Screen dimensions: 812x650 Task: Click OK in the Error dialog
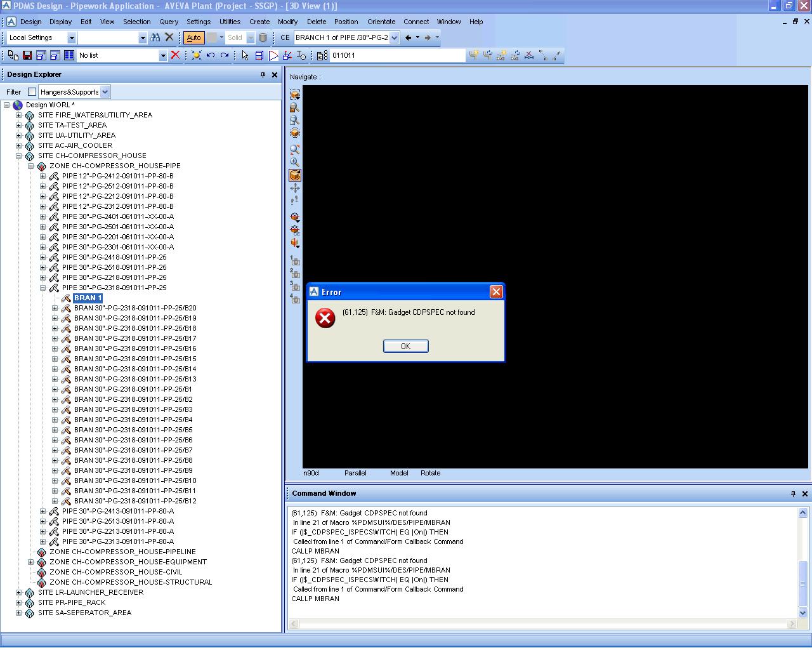405,346
